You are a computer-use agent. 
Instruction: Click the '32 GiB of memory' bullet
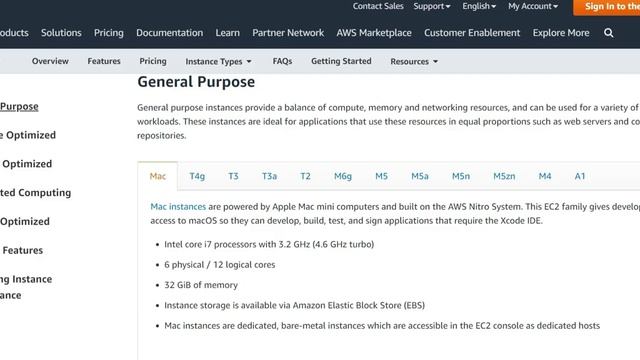[201, 285]
